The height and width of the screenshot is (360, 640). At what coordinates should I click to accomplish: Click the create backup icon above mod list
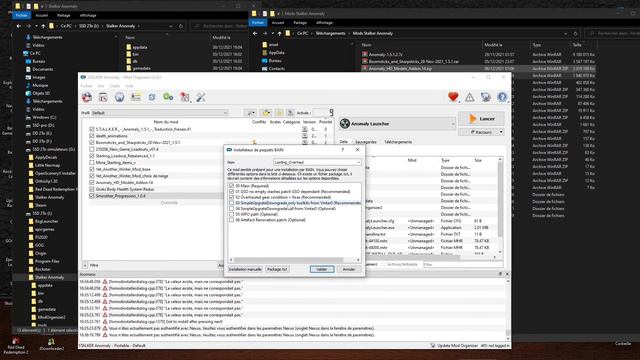coord(290,113)
